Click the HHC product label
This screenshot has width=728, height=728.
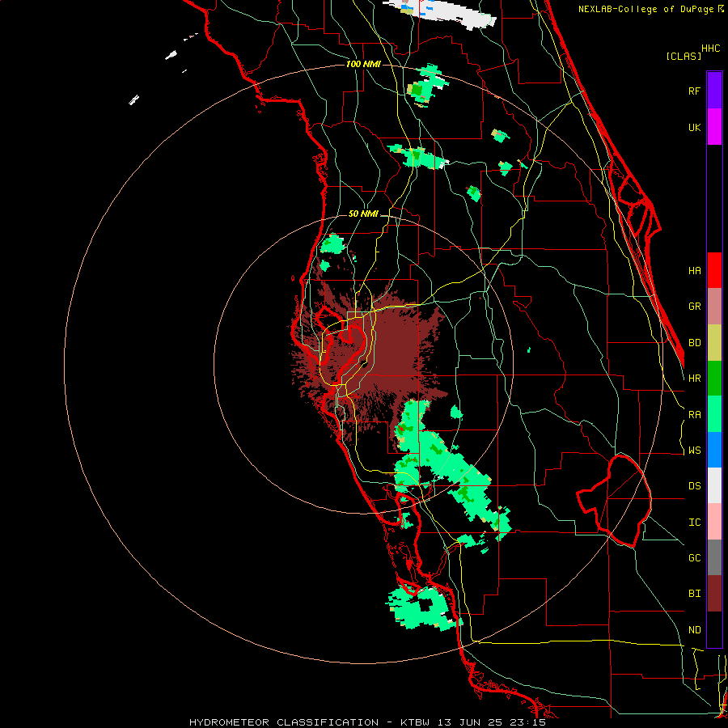[710, 49]
